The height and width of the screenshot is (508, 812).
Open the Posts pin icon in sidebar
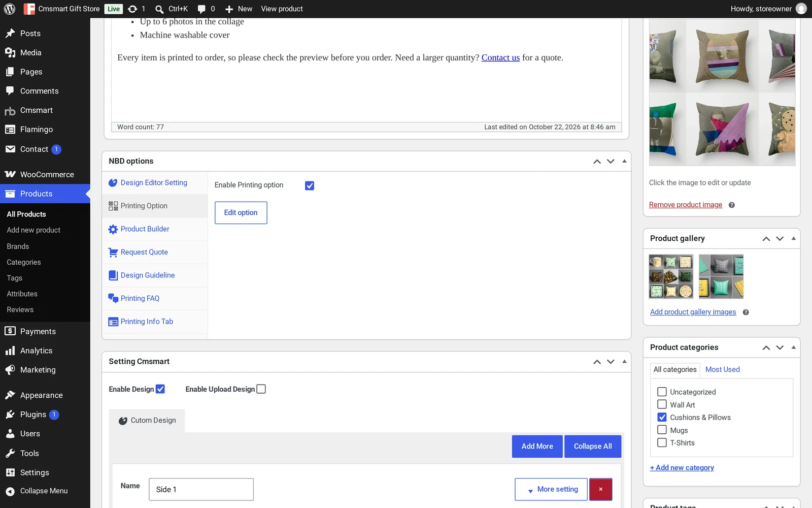click(10, 34)
